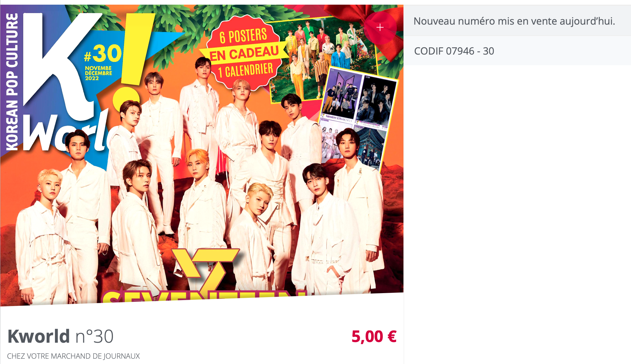Open the Kworld n°30 title link
The height and width of the screenshot is (364, 631).
(61, 336)
